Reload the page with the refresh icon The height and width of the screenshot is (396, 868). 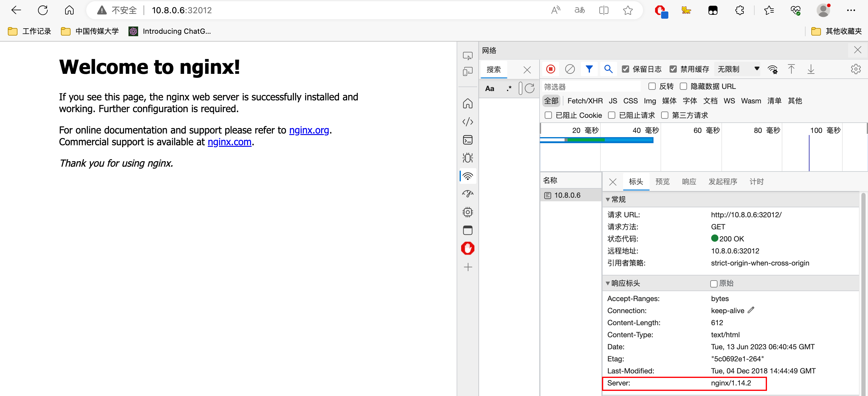tap(43, 10)
